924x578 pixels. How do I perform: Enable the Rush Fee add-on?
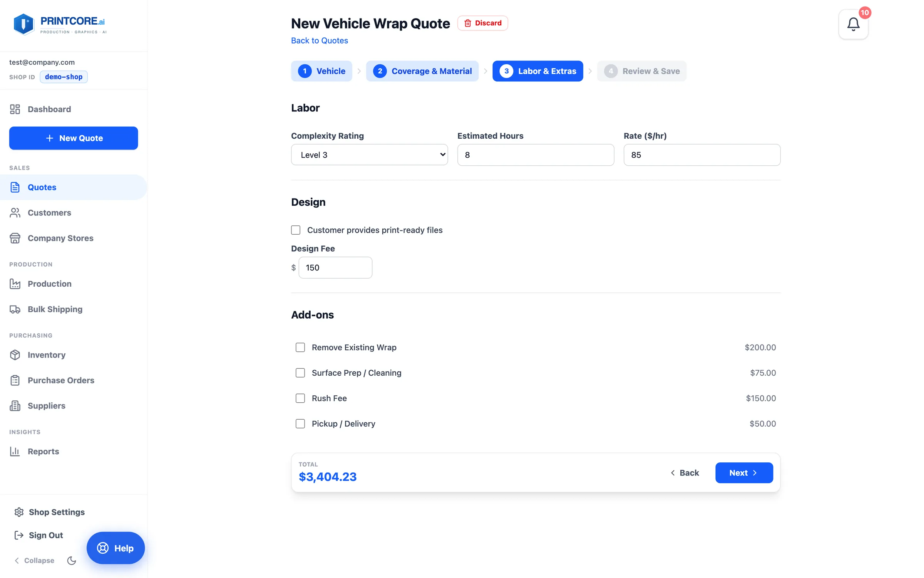300,398
